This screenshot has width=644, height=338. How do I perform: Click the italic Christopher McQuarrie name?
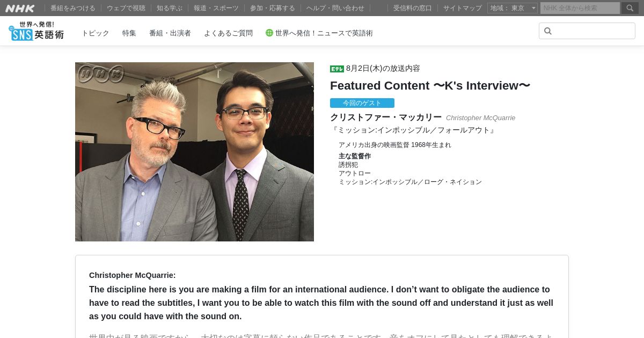click(x=480, y=118)
